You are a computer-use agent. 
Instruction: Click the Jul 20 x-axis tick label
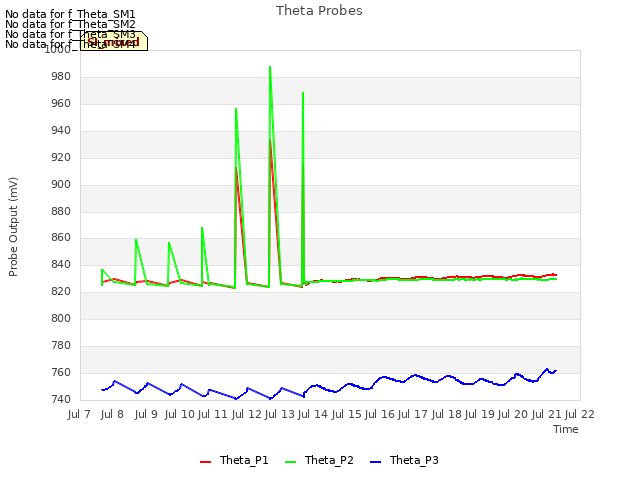tap(513, 415)
